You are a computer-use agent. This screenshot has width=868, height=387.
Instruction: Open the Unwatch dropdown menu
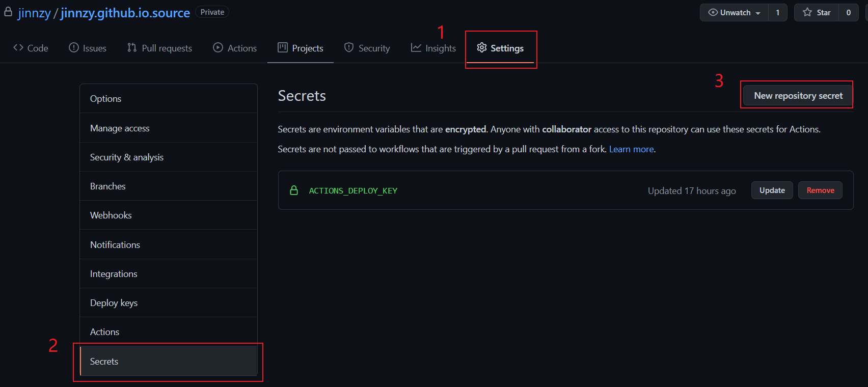(x=735, y=13)
